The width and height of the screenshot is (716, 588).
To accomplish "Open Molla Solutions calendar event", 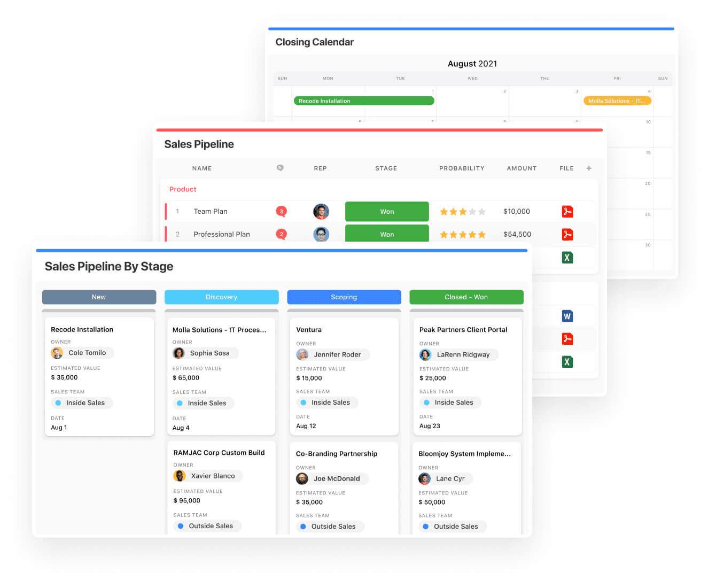I will (617, 101).
